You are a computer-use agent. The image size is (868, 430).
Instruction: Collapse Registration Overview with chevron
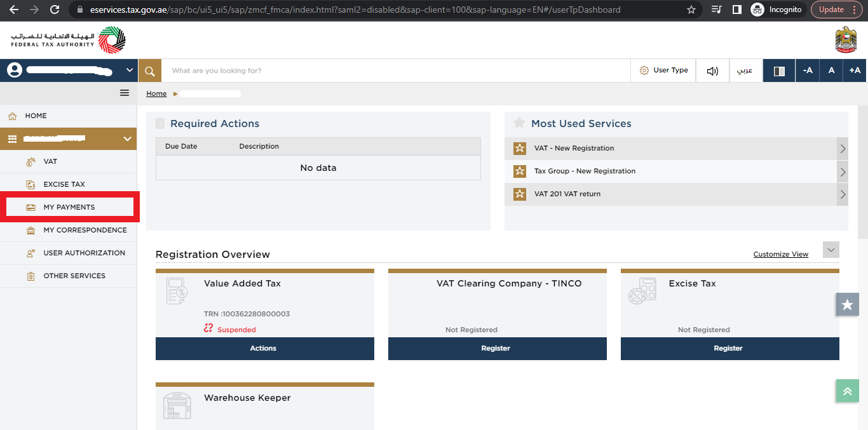[831, 250]
